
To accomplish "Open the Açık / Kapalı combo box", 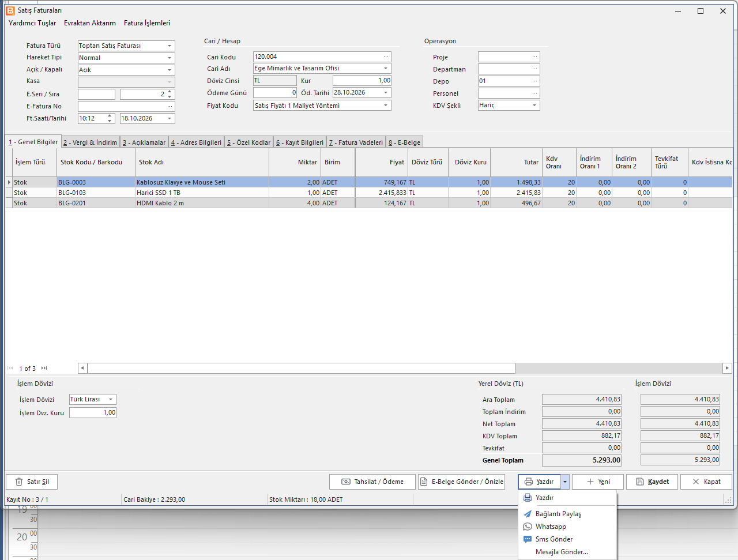I will tap(170, 70).
